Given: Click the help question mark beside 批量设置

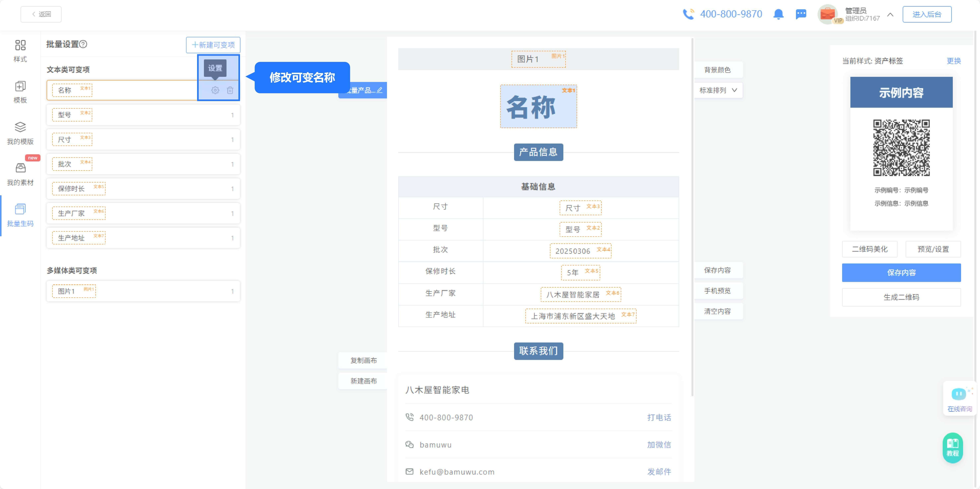Looking at the screenshot, I should click(83, 44).
